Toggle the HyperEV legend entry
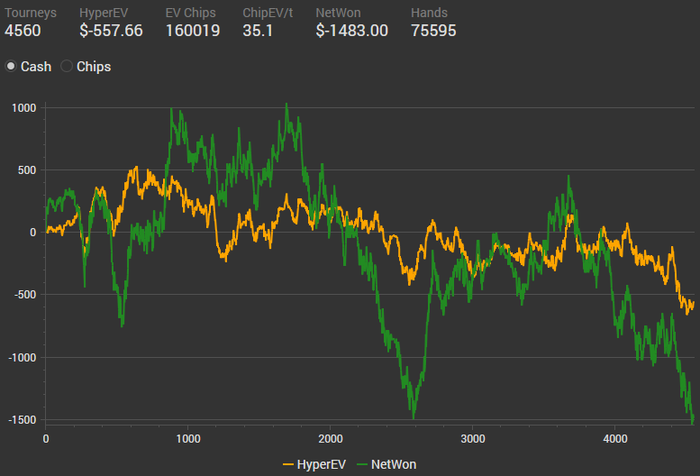The height and width of the screenshot is (476, 700). point(314,464)
